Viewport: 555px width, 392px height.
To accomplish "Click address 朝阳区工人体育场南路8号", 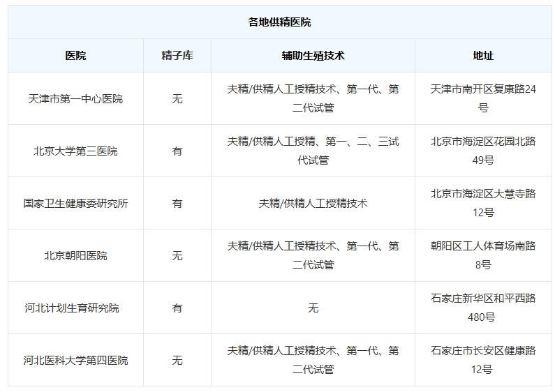I will coord(483,255).
